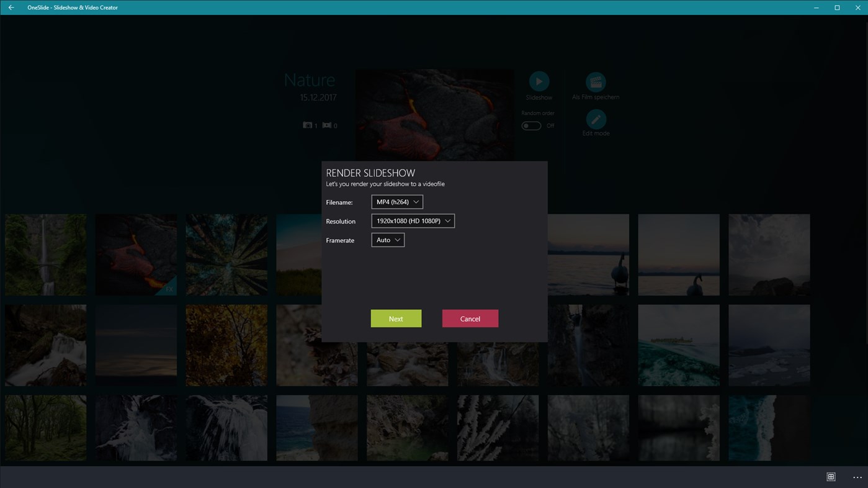The height and width of the screenshot is (488, 868).
Task: Expand the Resolution dropdown showing 1920x1080
Action: click(x=413, y=220)
